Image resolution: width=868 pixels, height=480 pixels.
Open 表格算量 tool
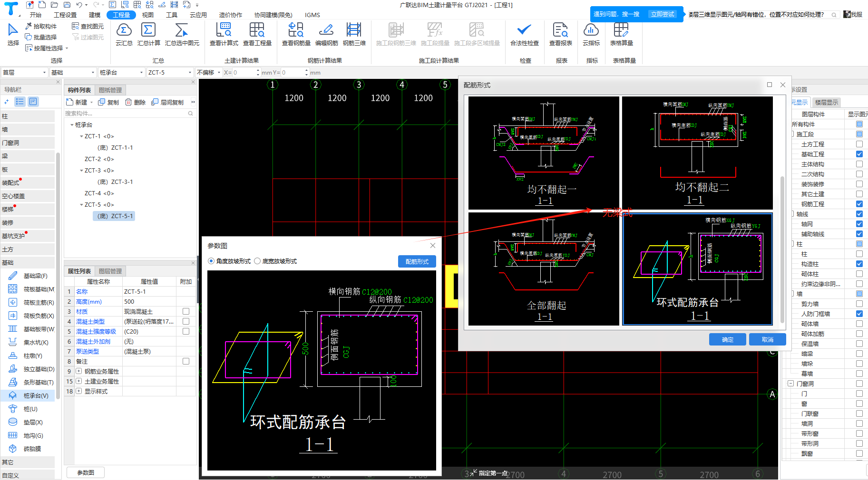[621, 34]
